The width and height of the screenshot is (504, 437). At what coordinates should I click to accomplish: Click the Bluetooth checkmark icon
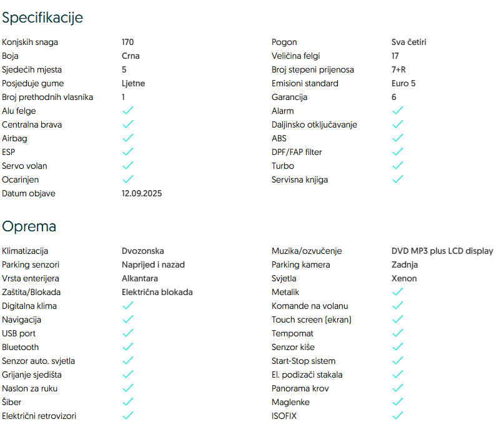[x=127, y=347]
